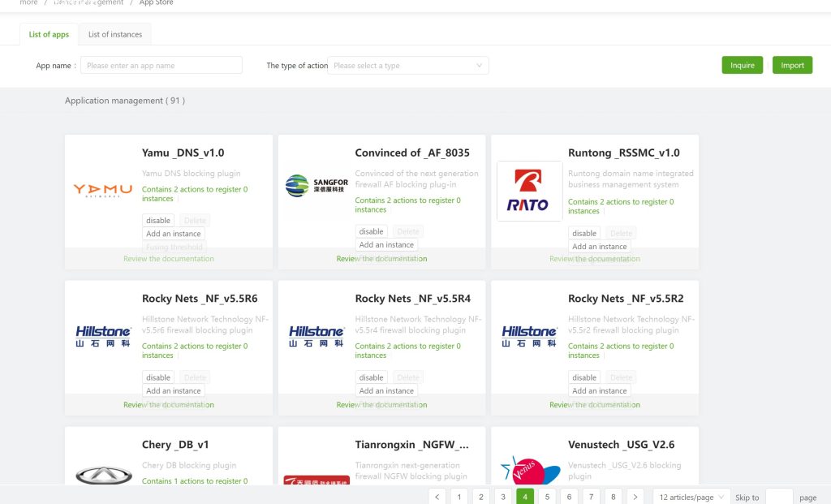Click the Venustech USG logo
The height and width of the screenshot is (504, 831).
click(530, 471)
